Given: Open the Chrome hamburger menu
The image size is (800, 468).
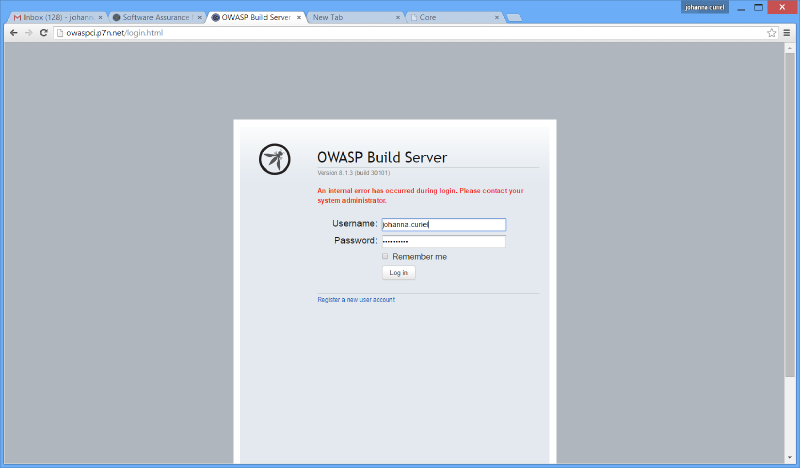Looking at the screenshot, I should click(x=787, y=33).
